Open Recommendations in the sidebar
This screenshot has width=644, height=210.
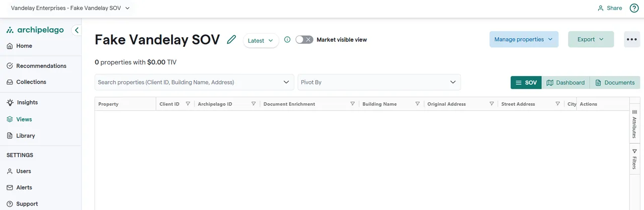point(41,66)
